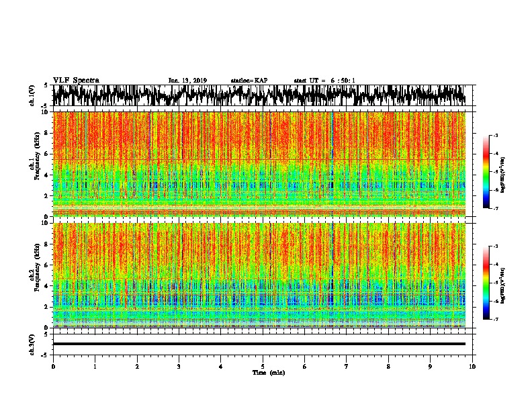The width and height of the screenshot is (532, 411).
Task: Click time axis tick label "5"
Action: point(263,367)
